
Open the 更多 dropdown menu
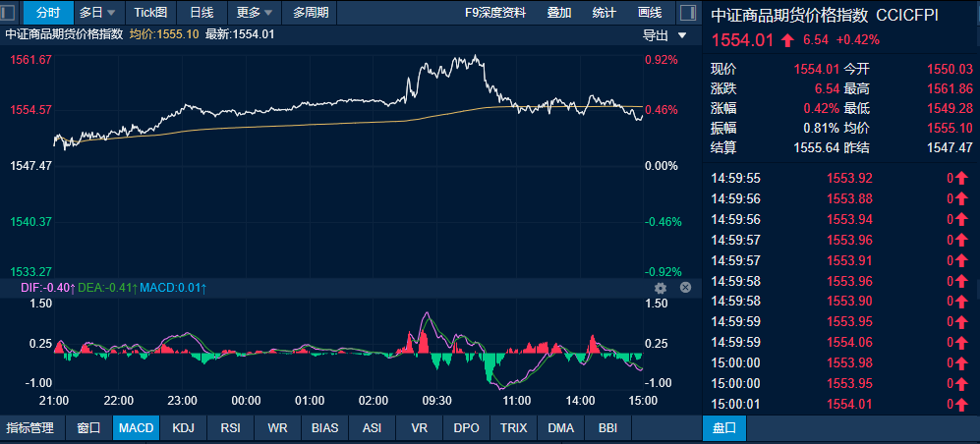pyautogui.click(x=255, y=13)
